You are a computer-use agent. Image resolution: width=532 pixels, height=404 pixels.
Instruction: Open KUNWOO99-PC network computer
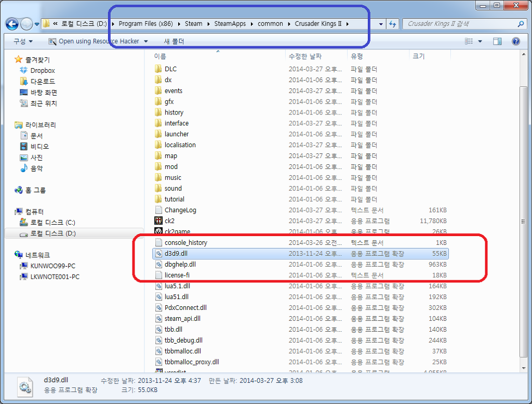[52, 266]
